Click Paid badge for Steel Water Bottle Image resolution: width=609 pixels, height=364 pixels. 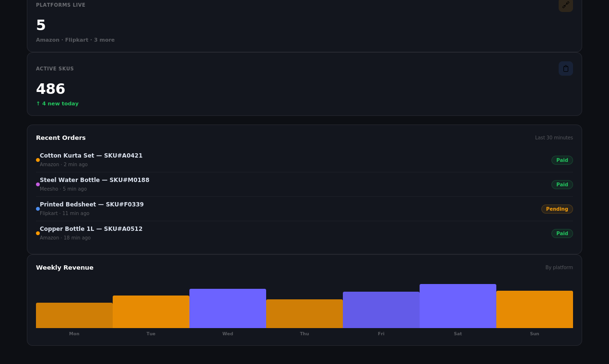562,184
